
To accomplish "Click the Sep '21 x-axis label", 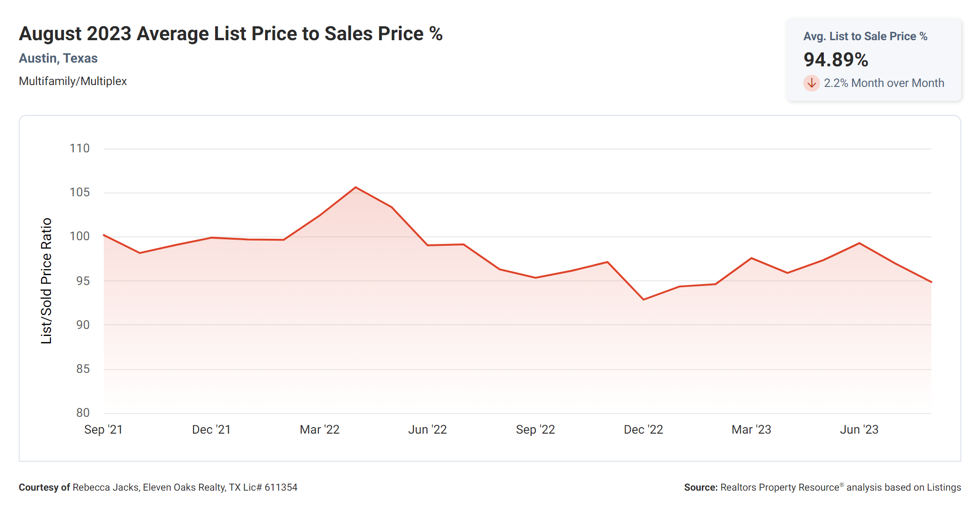I will (x=103, y=429).
